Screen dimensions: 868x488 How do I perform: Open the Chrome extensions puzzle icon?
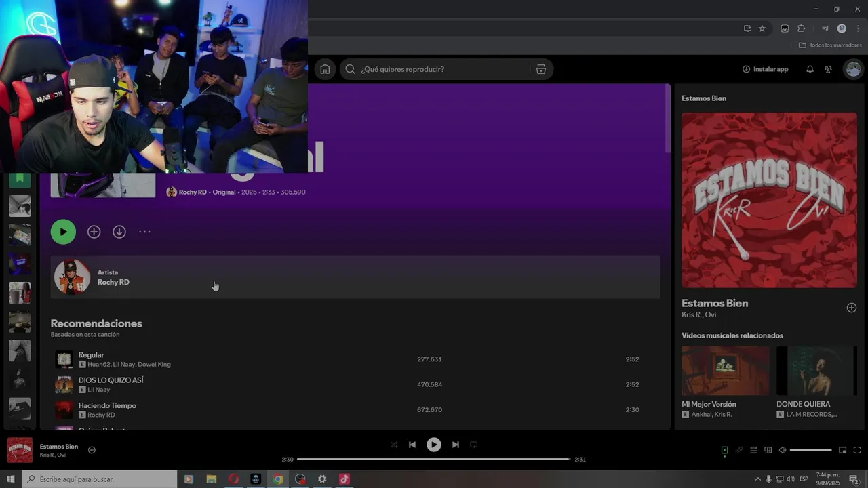click(801, 28)
